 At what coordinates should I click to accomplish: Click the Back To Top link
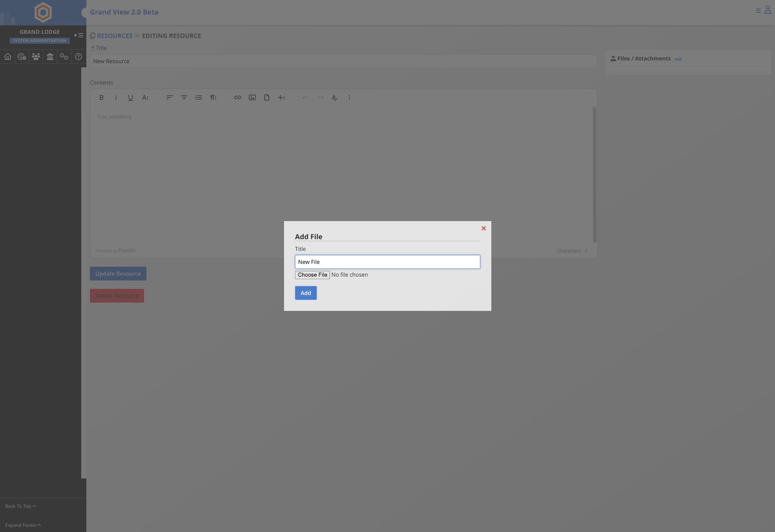tap(20, 506)
